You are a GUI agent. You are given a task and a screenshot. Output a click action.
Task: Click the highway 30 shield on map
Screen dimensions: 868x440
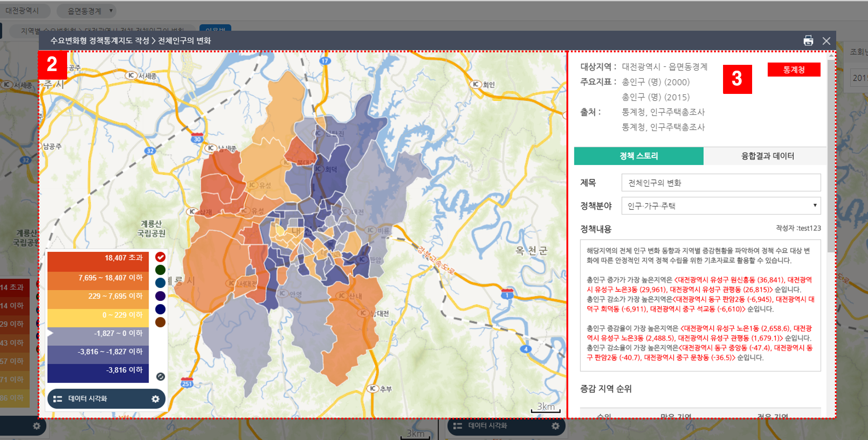point(197,137)
